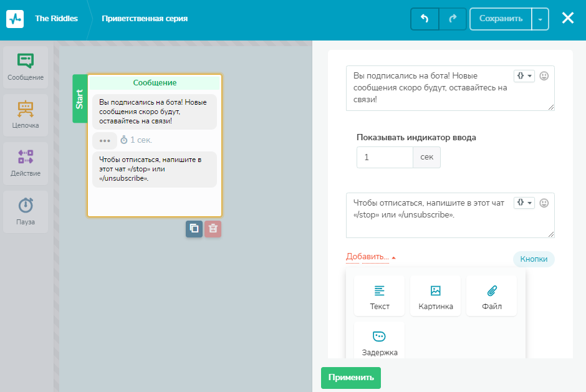Click the pulse logo icon
Viewport: 586px width, 392px height.
point(15,19)
